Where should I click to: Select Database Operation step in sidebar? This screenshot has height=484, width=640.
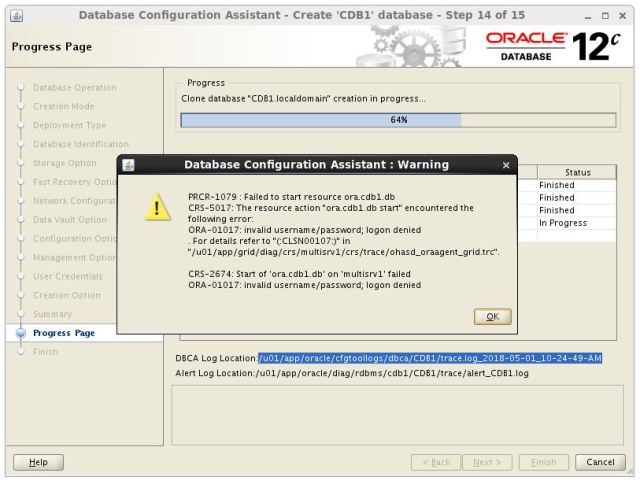(74, 88)
